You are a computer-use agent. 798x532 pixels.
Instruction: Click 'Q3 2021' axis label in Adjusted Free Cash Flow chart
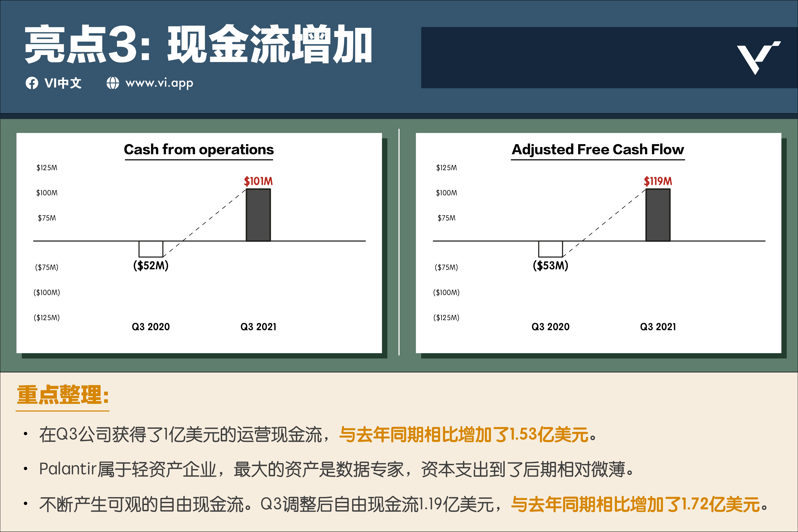[x=658, y=327]
